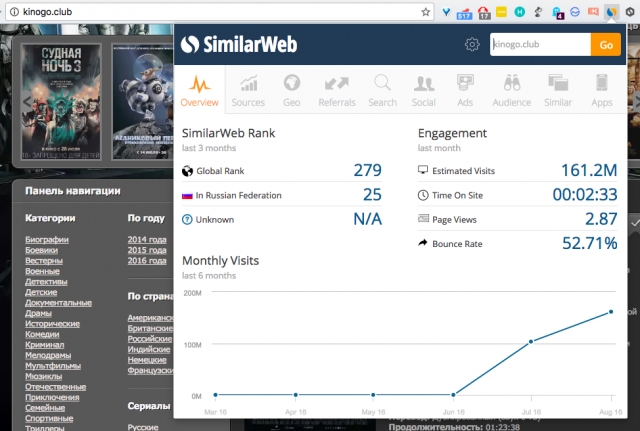Click the May 16 data point on chart
The width and height of the screenshot is (640, 431).
(x=373, y=395)
